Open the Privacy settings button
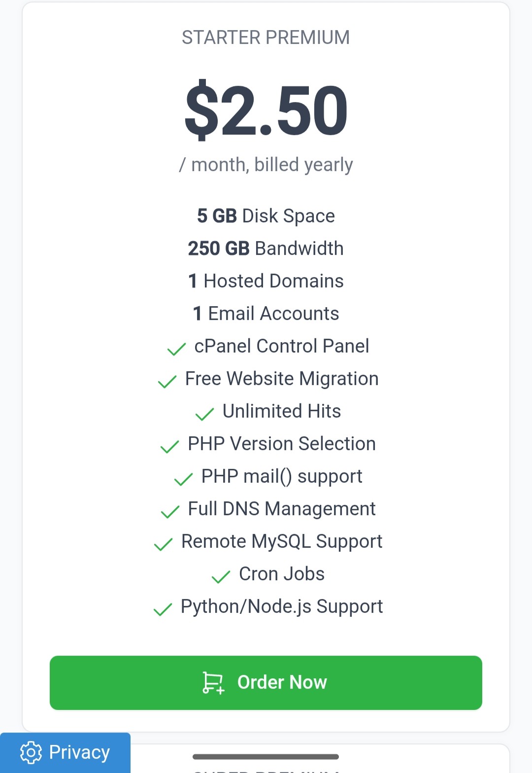This screenshot has width=532, height=773. 65,752
